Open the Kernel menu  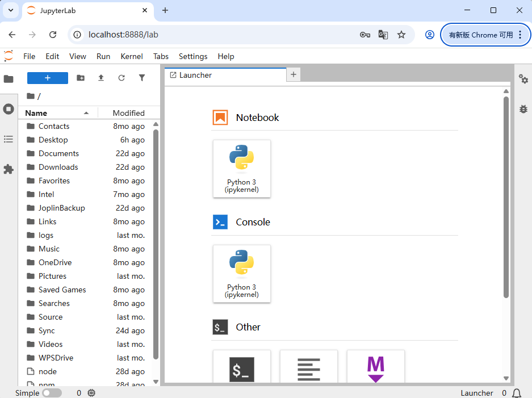132,56
